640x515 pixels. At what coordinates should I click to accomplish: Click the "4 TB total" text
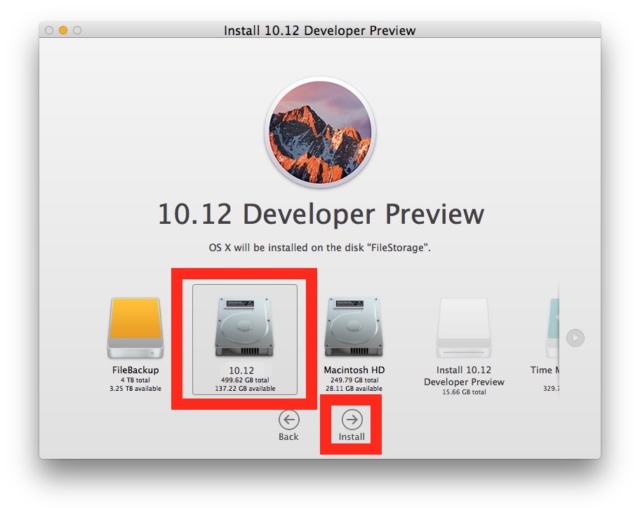pos(135,380)
